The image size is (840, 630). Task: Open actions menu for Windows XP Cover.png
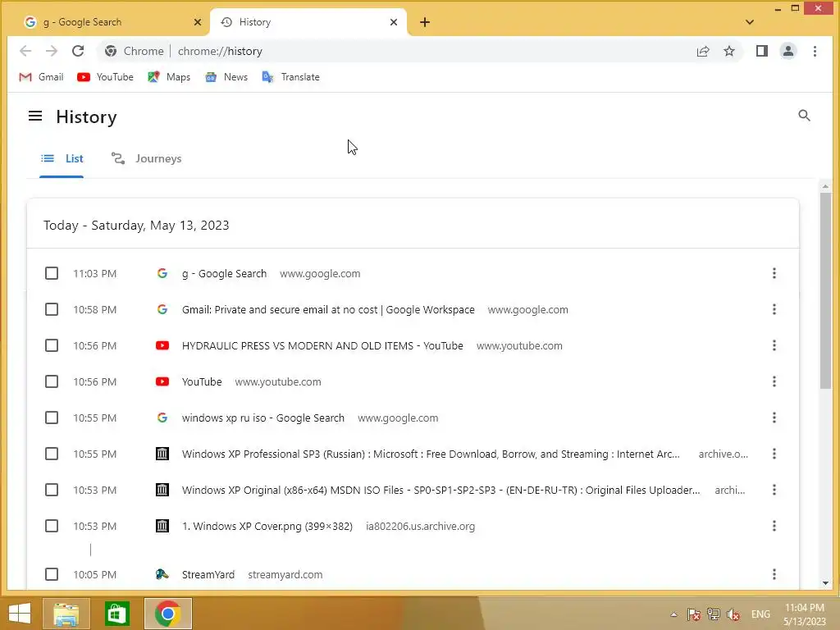point(774,526)
